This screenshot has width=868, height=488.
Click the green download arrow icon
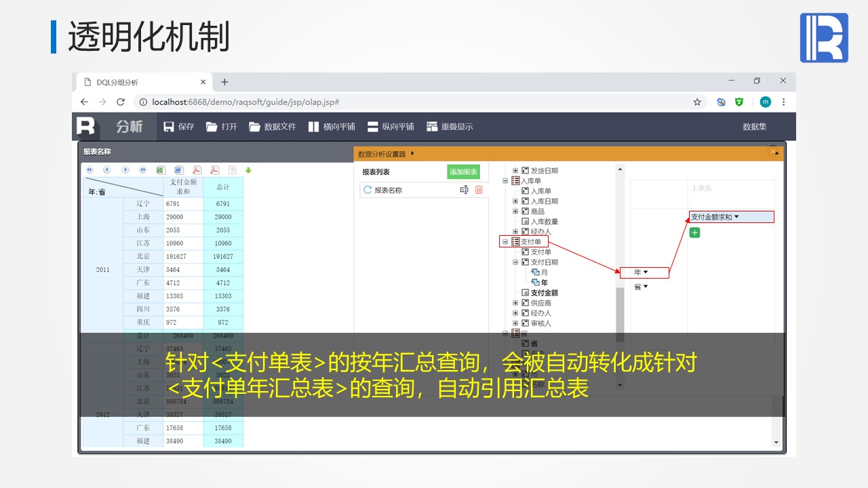pos(248,170)
